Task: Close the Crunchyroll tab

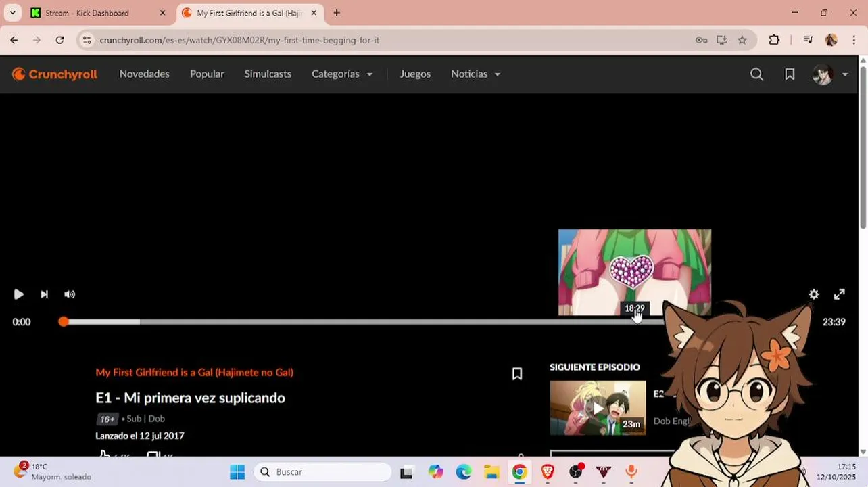Action: [x=314, y=13]
